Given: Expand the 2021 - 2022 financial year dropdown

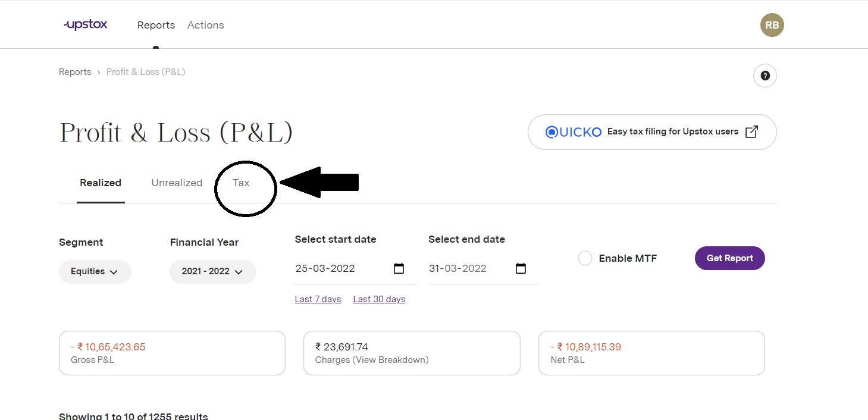Looking at the screenshot, I should (x=212, y=271).
